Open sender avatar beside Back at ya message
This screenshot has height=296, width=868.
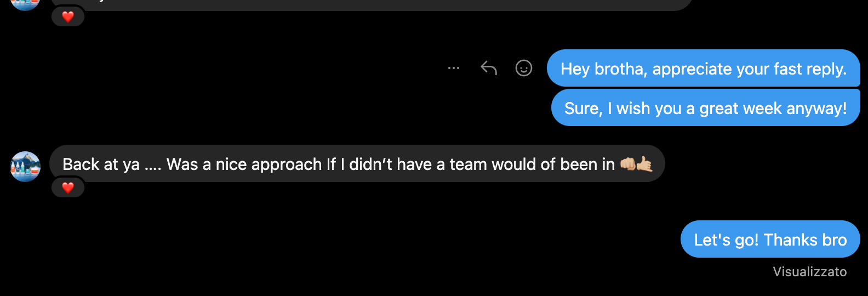pyautogui.click(x=25, y=166)
